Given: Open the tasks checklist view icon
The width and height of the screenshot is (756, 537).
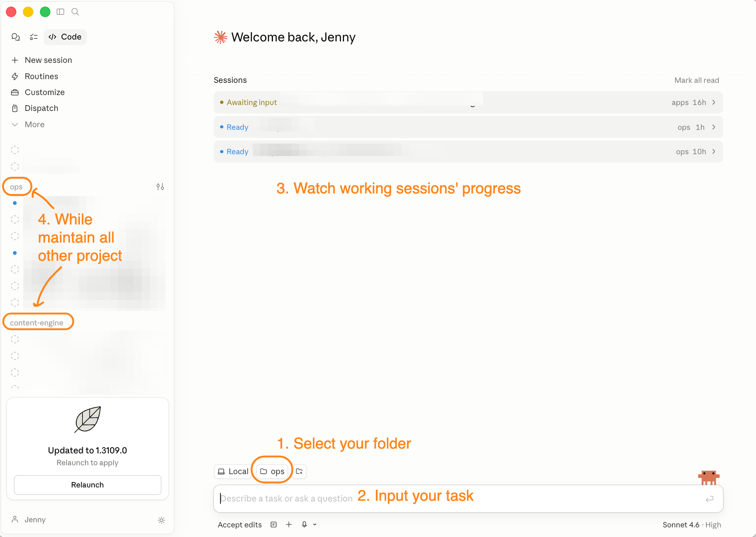Looking at the screenshot, I should coord(34,37).
